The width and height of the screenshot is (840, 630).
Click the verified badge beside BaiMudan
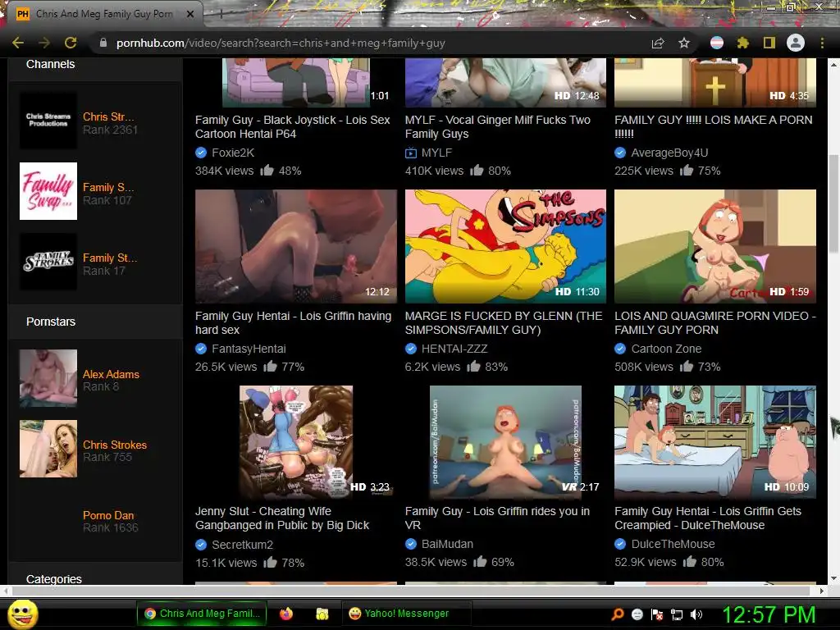[x=411, y=544]
